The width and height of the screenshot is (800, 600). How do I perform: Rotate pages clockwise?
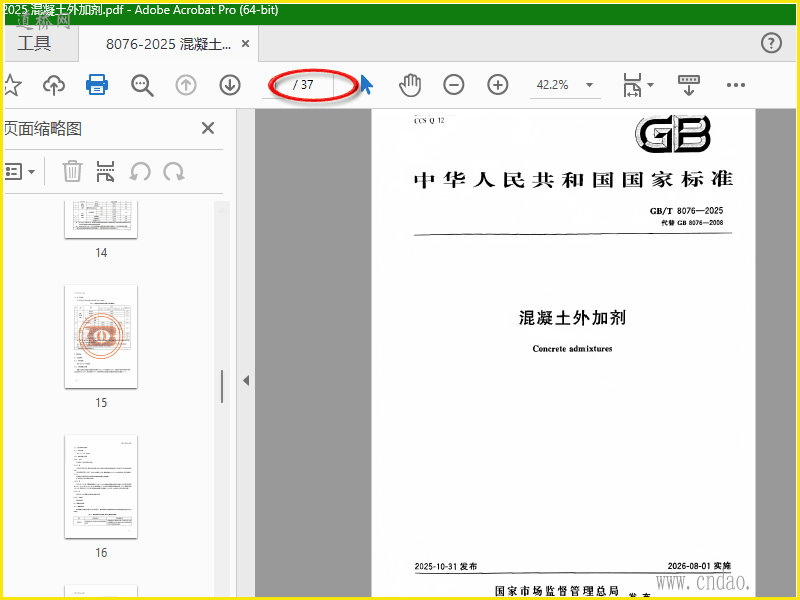click(x=174, y=172)
